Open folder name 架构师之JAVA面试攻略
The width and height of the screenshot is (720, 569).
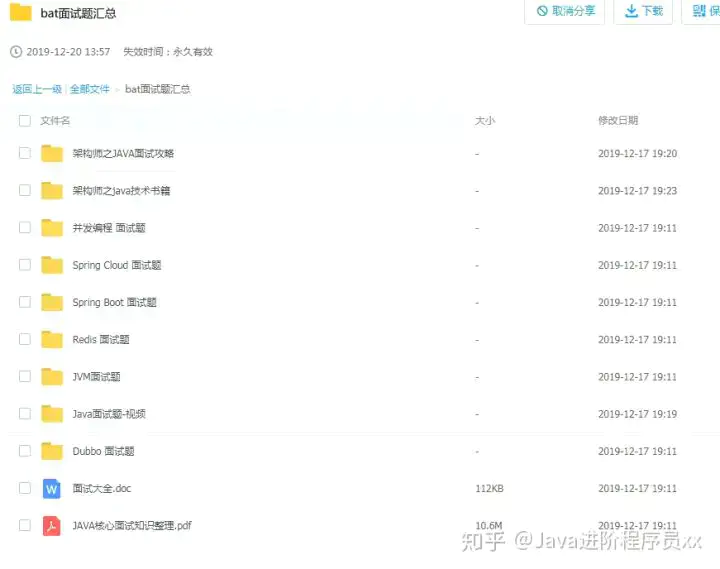[x=123, y=153]
